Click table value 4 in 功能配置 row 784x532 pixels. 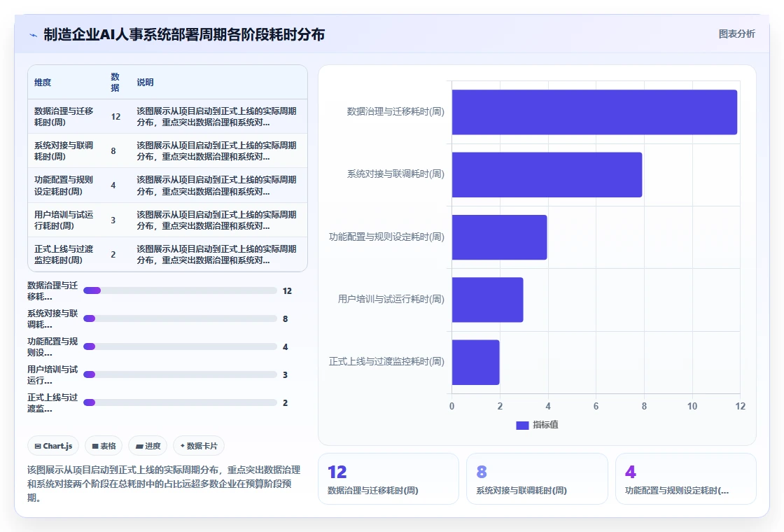coord(113,185)
